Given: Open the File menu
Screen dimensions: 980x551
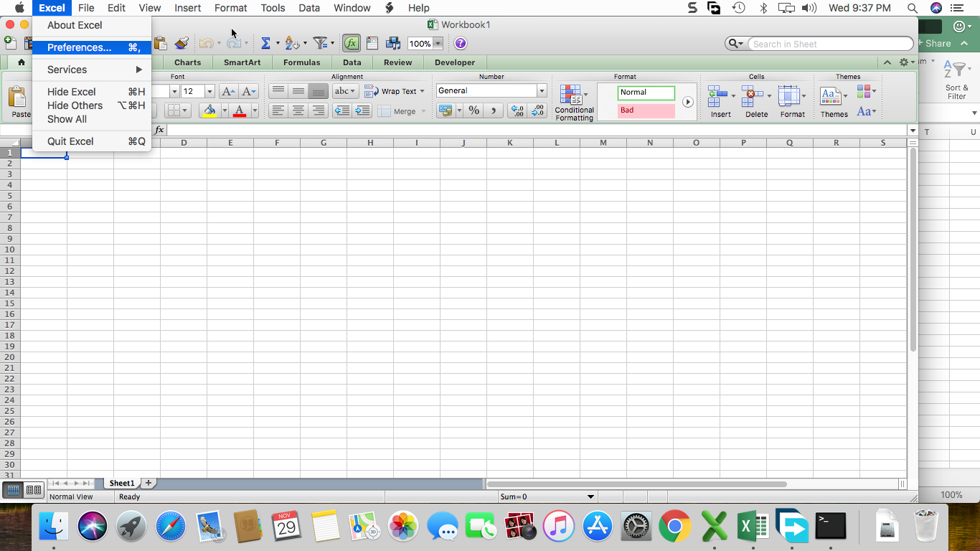Looking at the screenshot, I should click(86, 8).
